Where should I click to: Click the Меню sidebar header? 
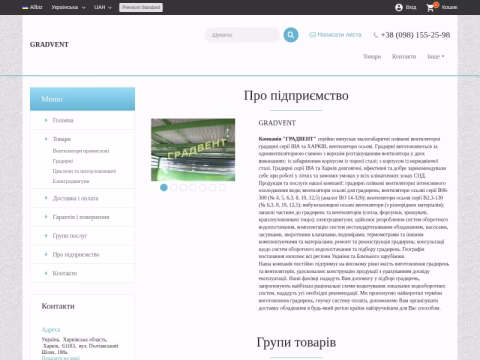coord(82,99)
